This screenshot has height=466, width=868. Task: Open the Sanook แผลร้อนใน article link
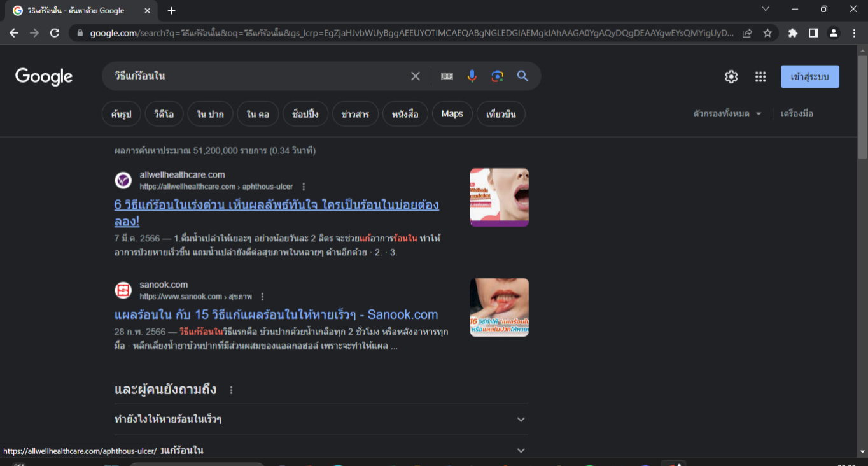[x=276, y=314]
